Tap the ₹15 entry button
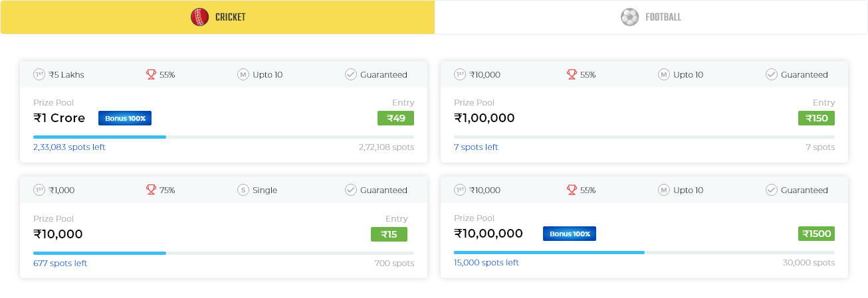This screenshot has width=868, height=298. [389, 234]
